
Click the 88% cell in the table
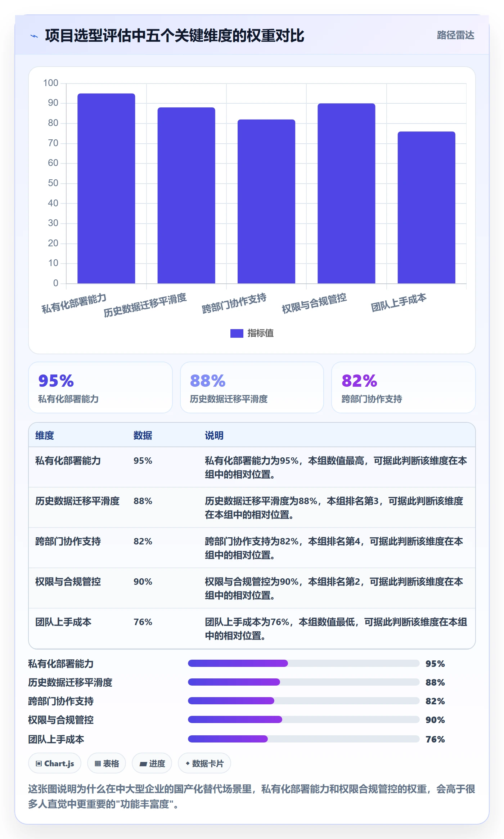point(143,501)
